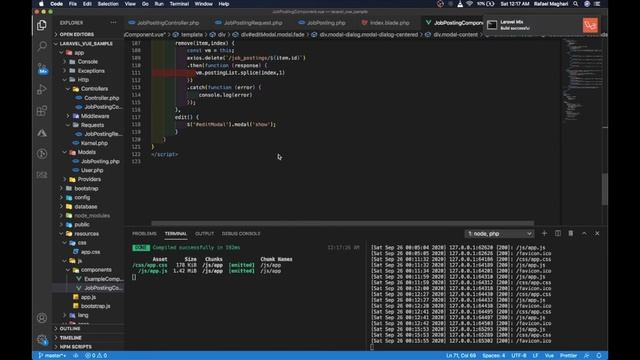Open Kernel.php in the file tree
Image resolution: width=640 pixels, height=360 pixels.
tap(94, 143)
